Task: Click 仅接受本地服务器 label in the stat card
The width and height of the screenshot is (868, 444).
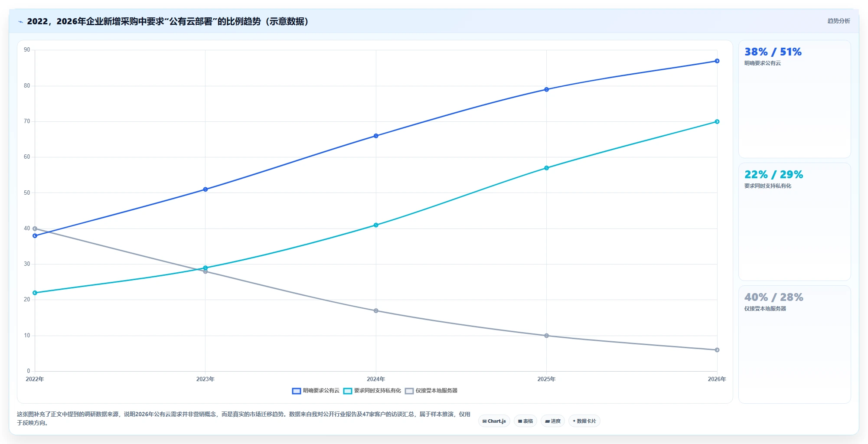Action: pos(765,309)
